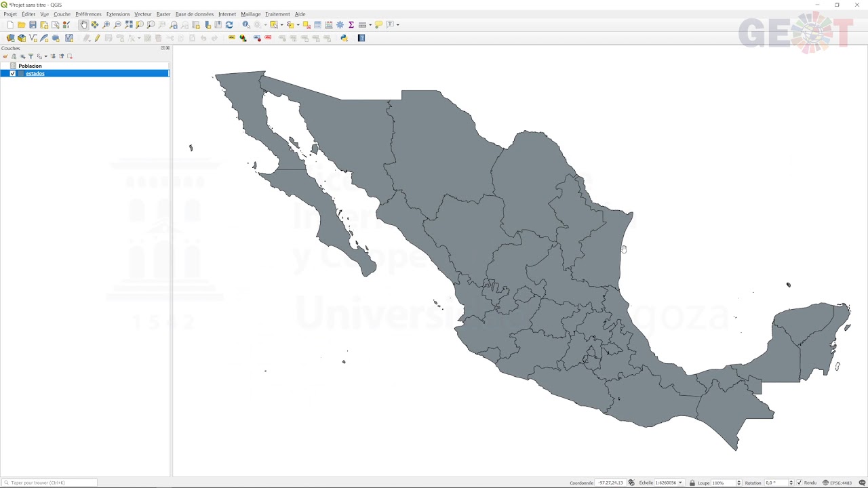Open the Éditer menu

click(28, 14)
